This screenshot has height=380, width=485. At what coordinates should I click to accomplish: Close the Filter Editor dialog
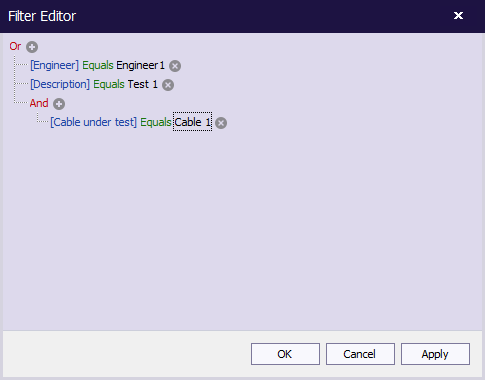[458, 16]
